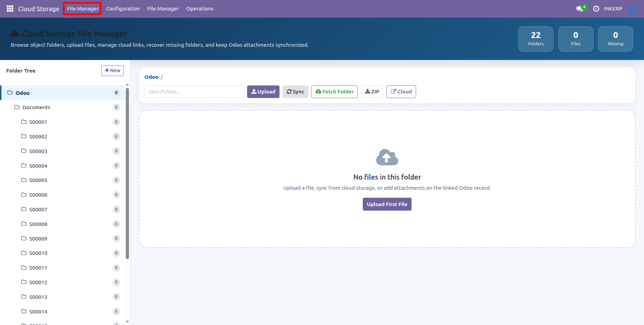Viewport: 644px width, 325px height.
Task: Open the Cloud link button
Action: (x=401, y=92)
